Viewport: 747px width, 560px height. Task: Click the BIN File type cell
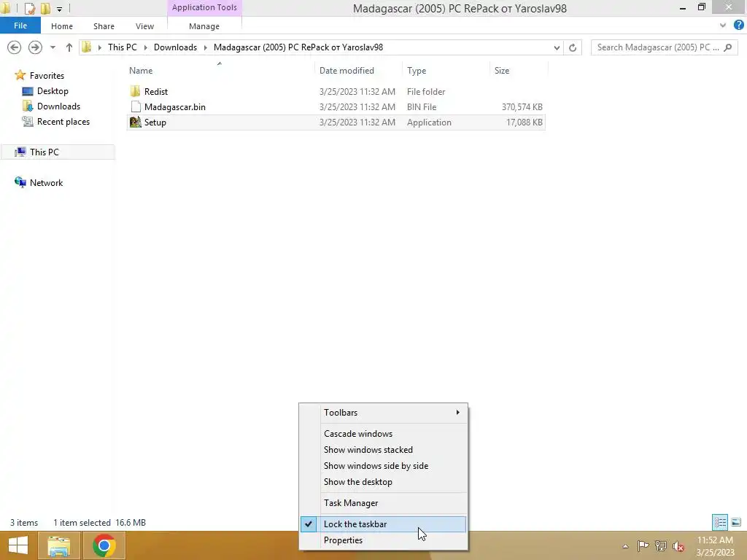[421, 106]
